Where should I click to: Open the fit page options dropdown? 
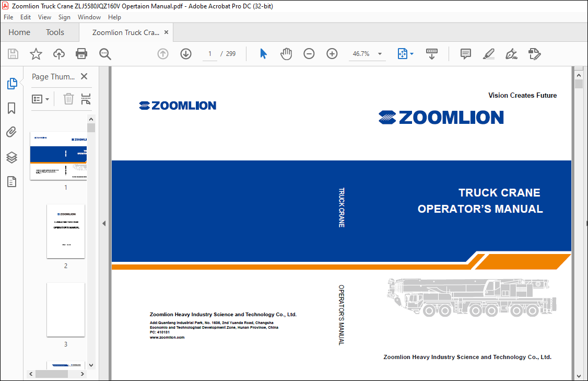click(x=406, y=54)
